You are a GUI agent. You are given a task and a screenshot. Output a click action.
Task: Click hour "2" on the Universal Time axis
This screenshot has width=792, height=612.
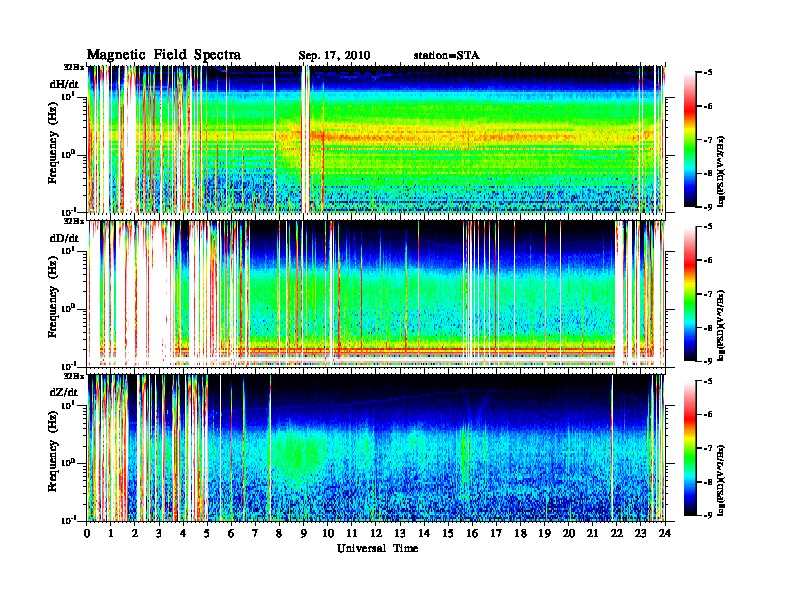pos(135,533)
